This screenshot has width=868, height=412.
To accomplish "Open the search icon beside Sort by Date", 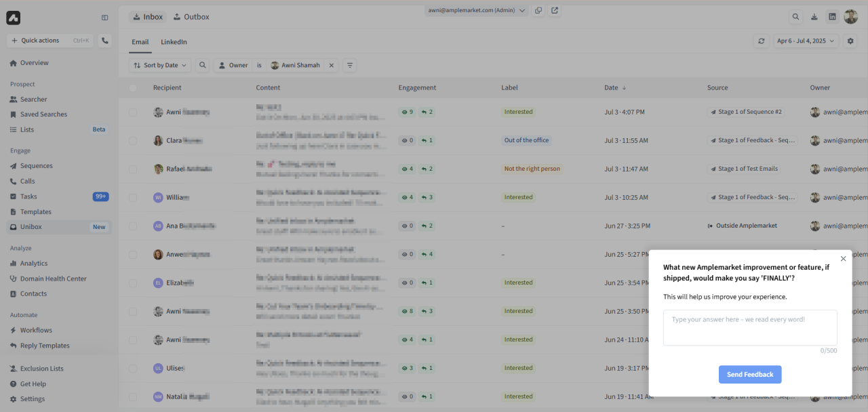I will 202,65.
